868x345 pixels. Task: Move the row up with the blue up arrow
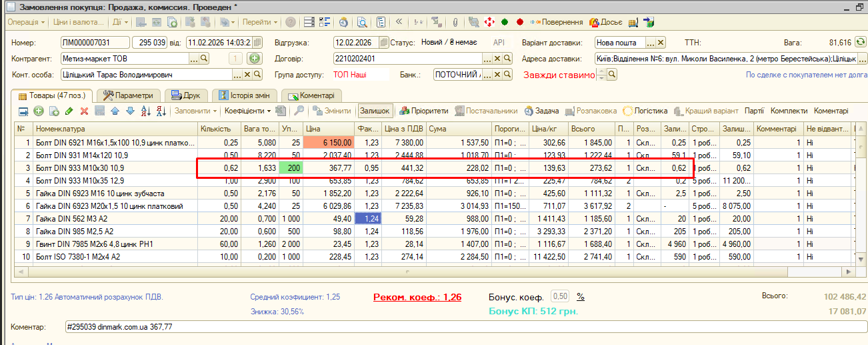(x=115, y=111)
